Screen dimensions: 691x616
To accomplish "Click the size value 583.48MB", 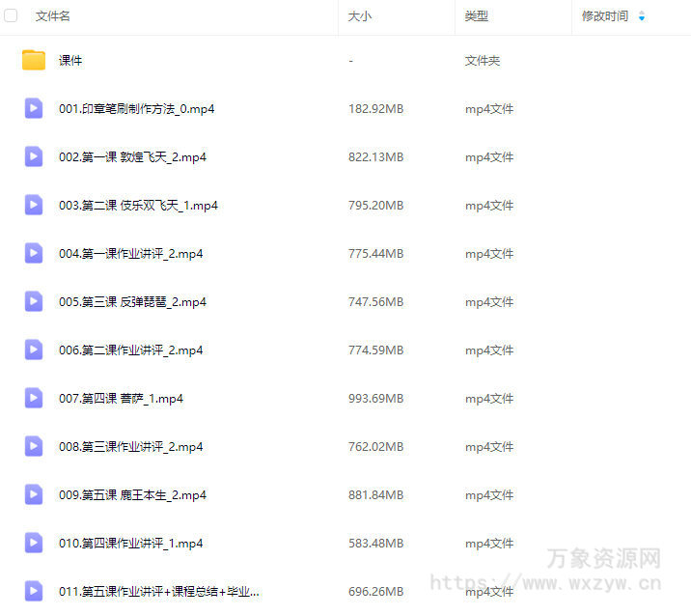I will (x=376, y=544).
